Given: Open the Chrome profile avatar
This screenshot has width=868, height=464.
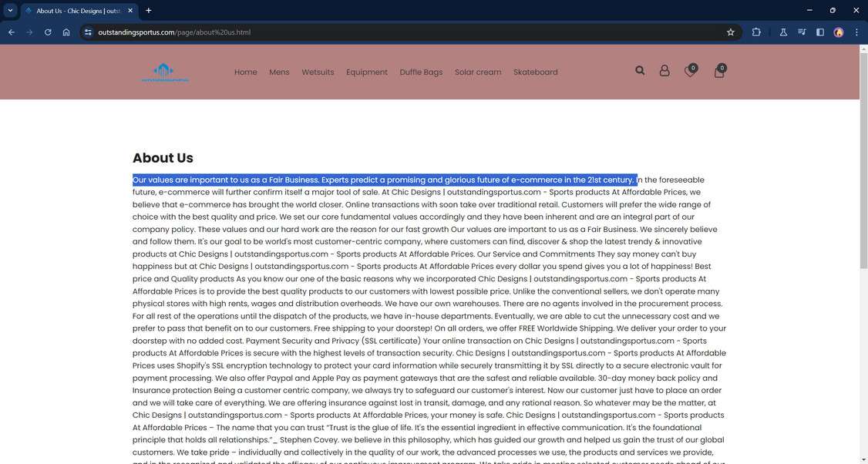Looking at the screenshot, I should 839,32.
